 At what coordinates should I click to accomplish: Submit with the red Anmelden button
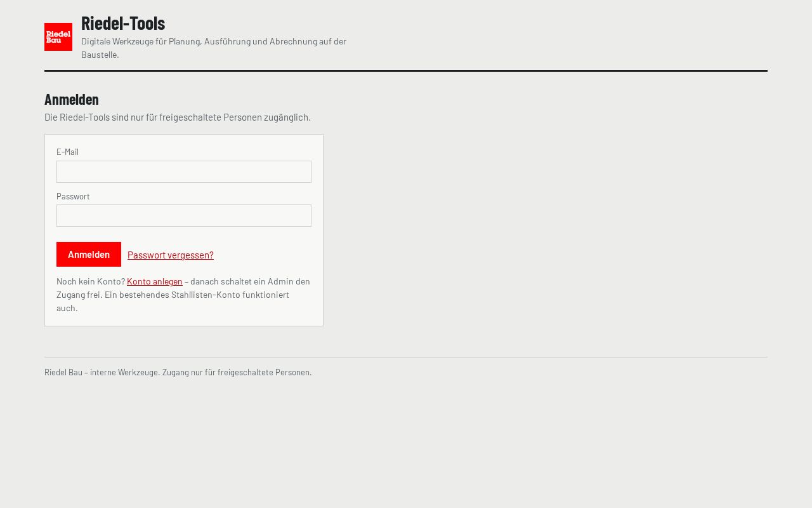pos(89,254)
